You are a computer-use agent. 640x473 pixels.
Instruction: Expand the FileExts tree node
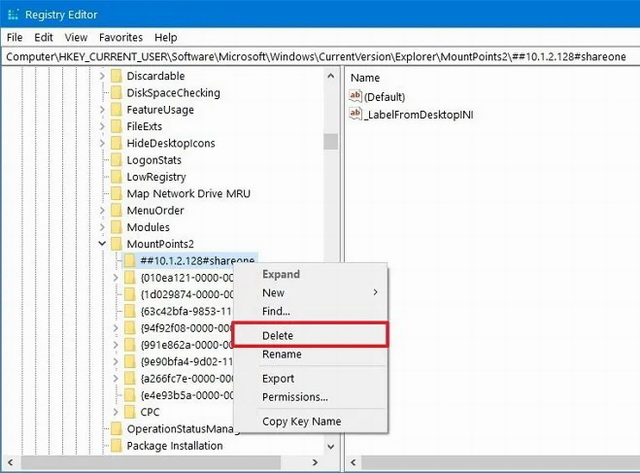102,127
